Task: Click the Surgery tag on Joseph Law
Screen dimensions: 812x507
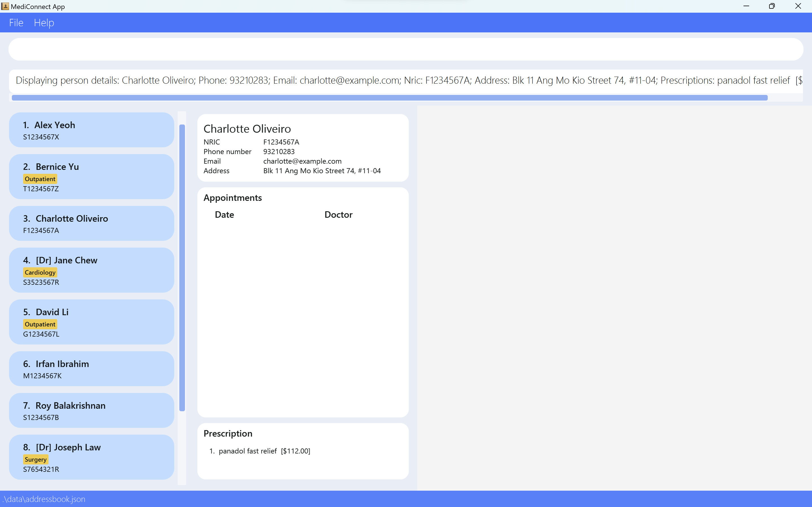Action: 36,459
